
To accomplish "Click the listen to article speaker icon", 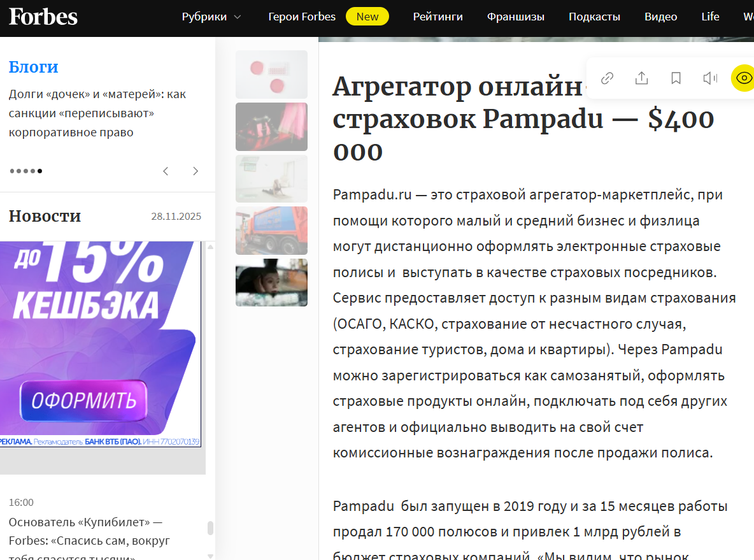I will pos(709,78).
